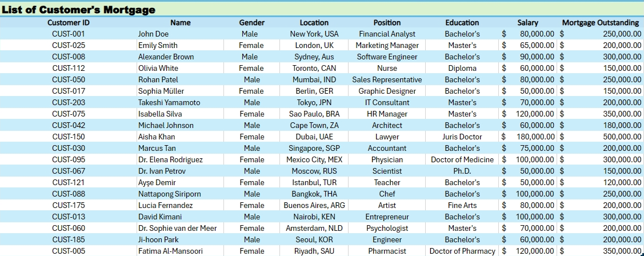Select the Gender header cell
The width and height of the screenshot is (644, 256).
pyautogui.click(x=251, y=23)
